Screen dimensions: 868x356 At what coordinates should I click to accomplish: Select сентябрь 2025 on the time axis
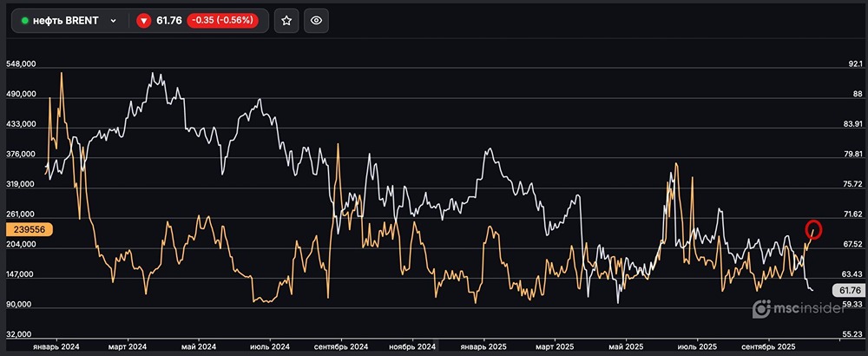[x=771, y=346]
